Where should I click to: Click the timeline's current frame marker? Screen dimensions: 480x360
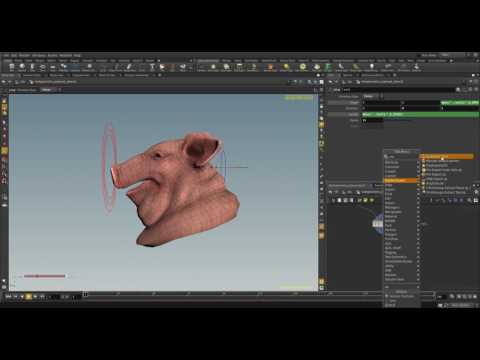(x=85, y=294)
